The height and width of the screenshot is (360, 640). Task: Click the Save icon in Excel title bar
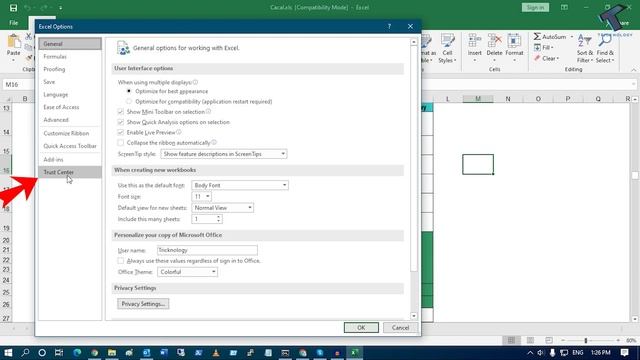[13, 8]
